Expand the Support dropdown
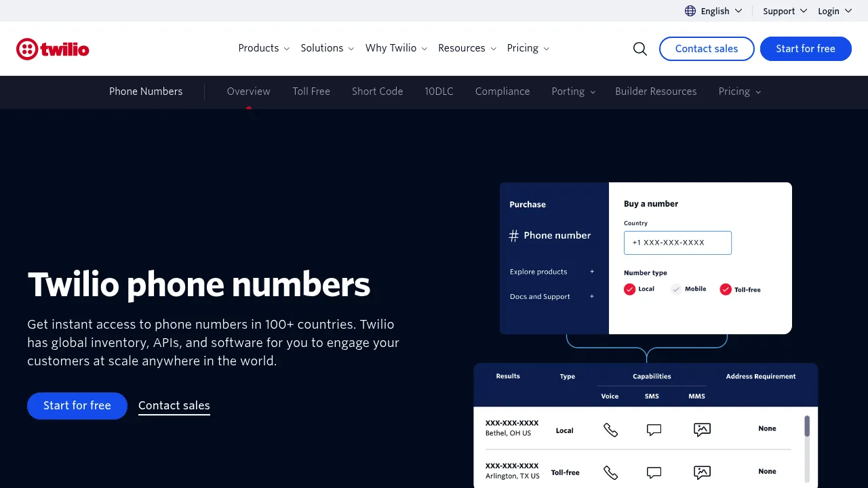868x488 pixels. tap(785, 11)
